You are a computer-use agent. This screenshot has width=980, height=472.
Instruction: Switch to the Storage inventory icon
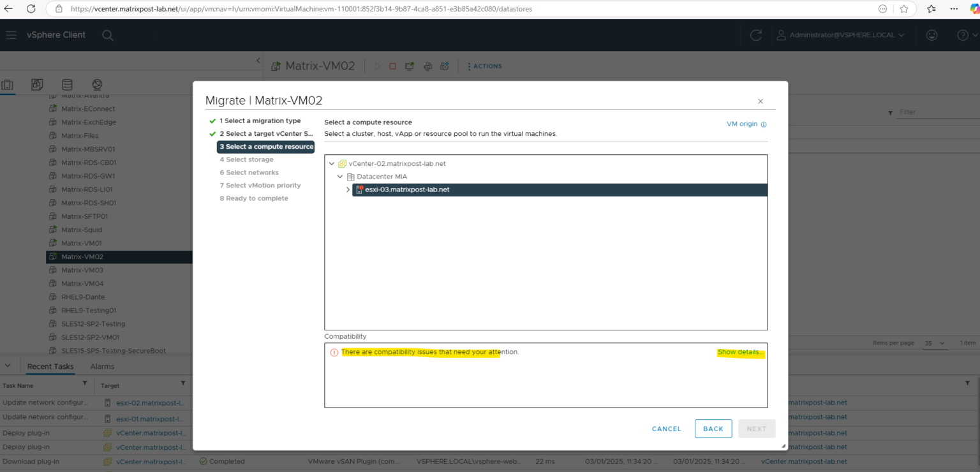[x=66, y=84]
